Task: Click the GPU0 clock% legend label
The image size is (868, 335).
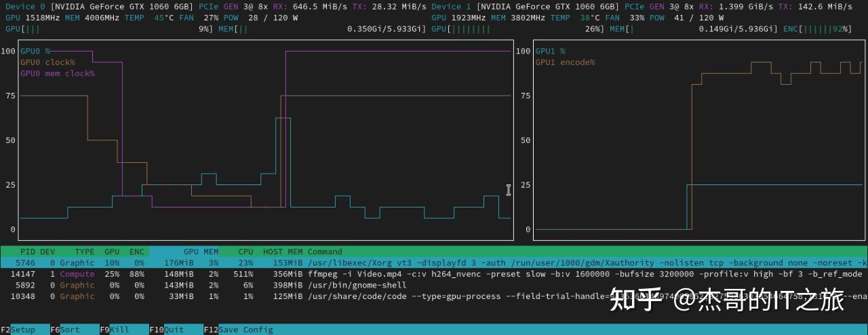Action: click(x=47, y=62)
